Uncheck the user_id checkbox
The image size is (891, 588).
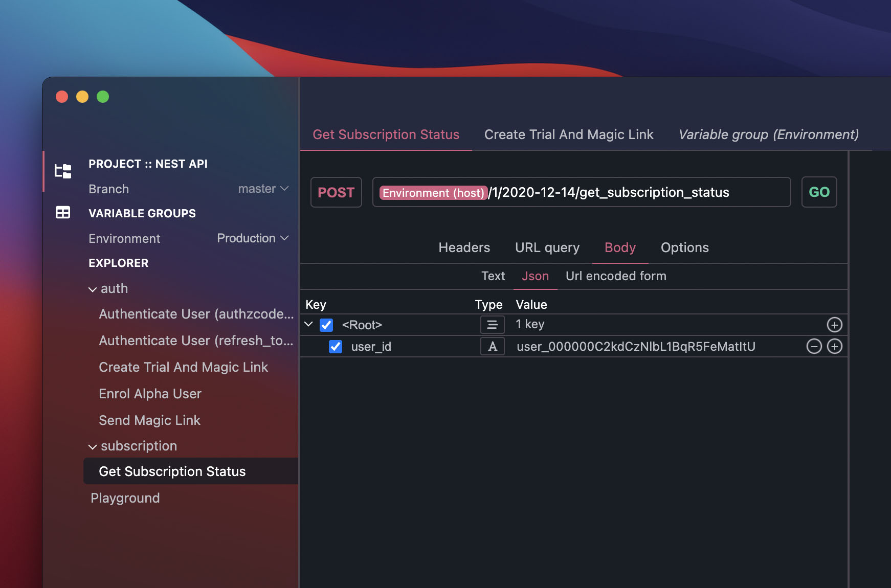point(335,346)
